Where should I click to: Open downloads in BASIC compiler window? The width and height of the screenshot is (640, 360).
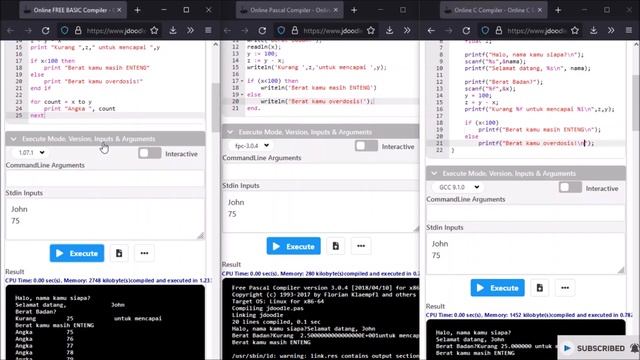tap(173, 30)
